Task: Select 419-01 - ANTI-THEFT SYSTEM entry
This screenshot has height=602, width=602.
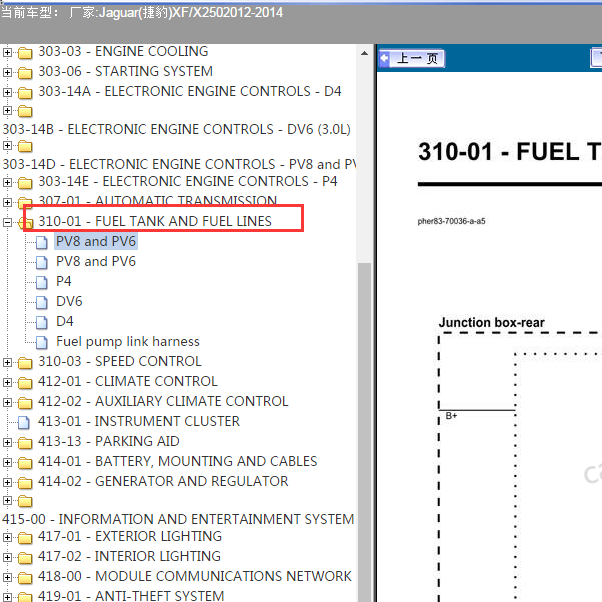Action: (x=131, y=596)
